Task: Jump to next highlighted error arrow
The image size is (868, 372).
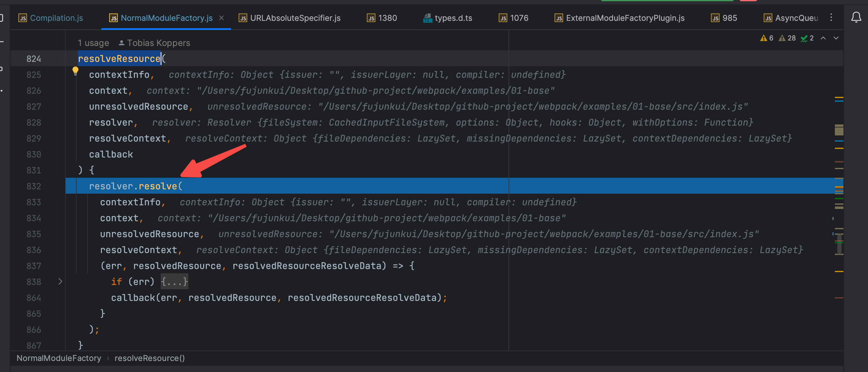Action: (836, 38)
